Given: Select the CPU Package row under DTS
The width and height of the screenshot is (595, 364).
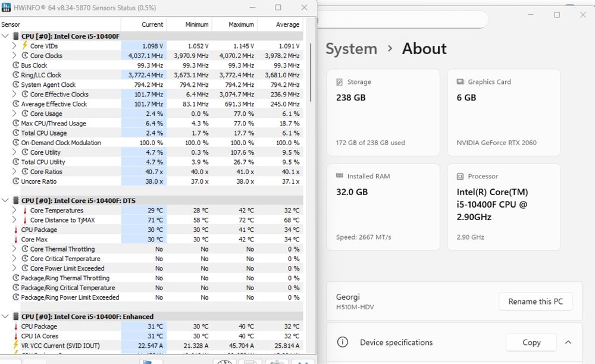Looking at the screenshot, I should tap(152, 230).
